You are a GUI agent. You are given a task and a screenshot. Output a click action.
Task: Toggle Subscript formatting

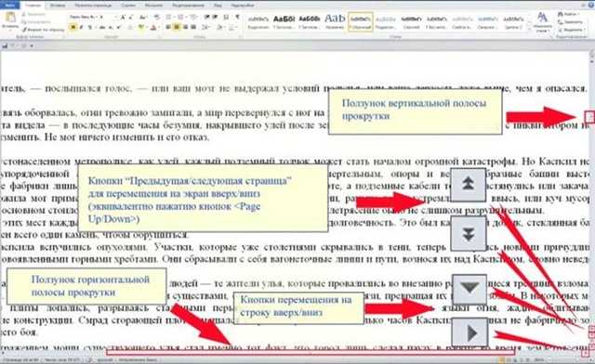click(111, 28)
